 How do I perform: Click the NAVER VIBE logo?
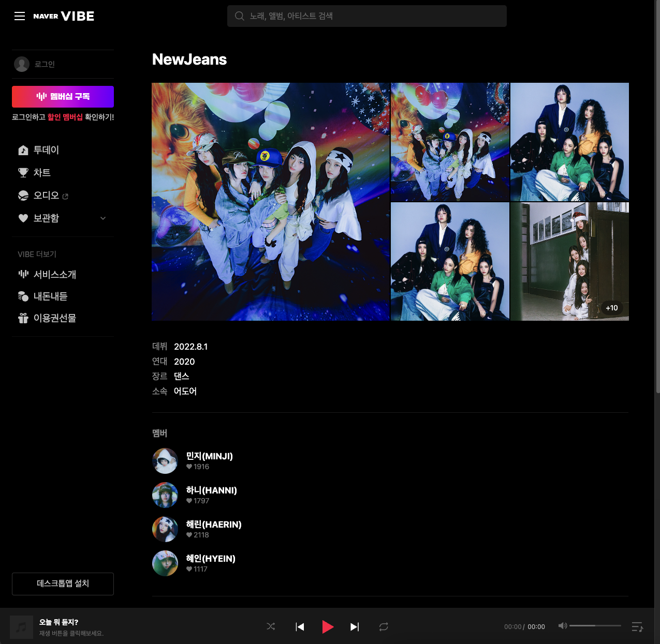64,16
